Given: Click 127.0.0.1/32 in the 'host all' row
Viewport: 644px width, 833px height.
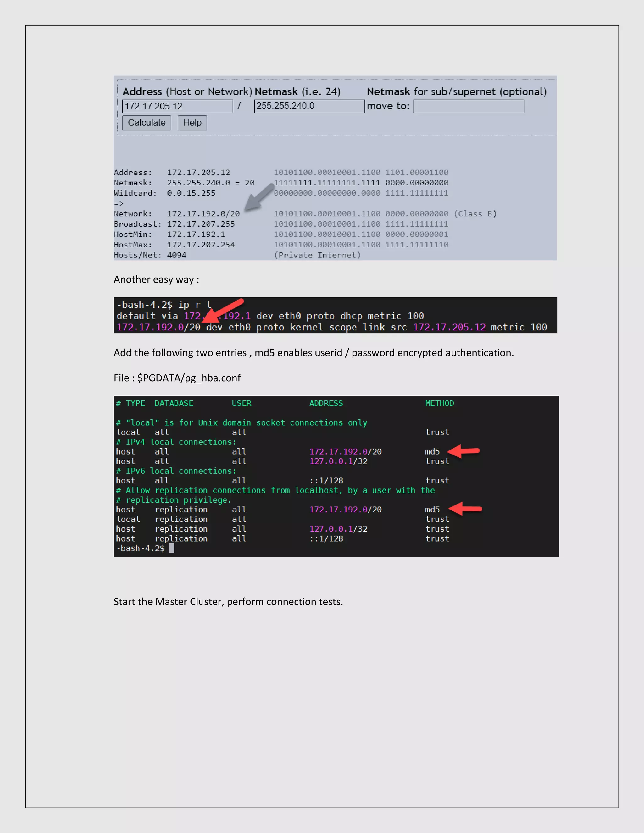Looking at the screenshot, I should [338, 461].
